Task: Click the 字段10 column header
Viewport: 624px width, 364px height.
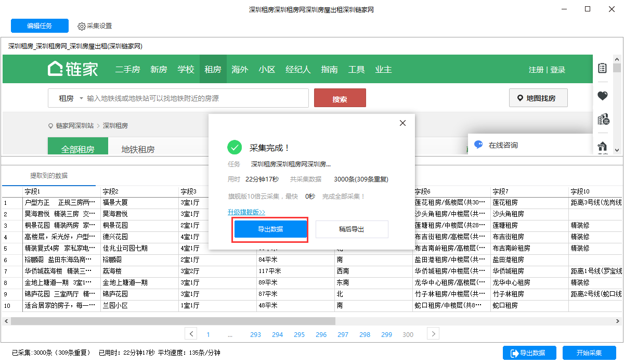Action: [595, 191]
